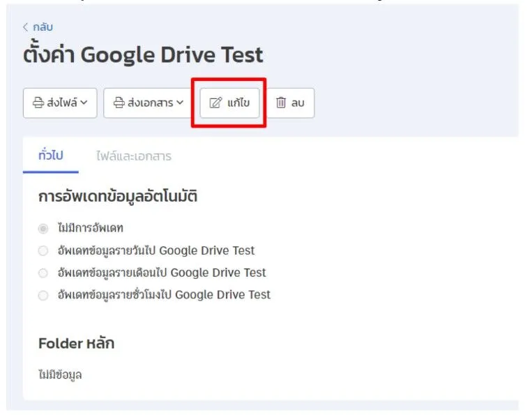This screenshot has width=532, height=415.
Task: Expand the ส่งไฟล์ dropdown chevron
Action: 84,103
